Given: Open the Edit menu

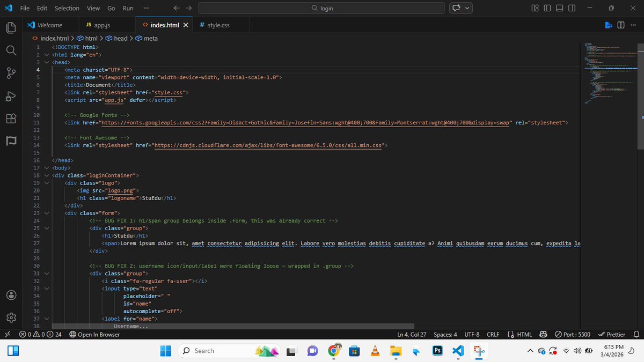Looking at the screenshot, I should click(x=42, y=8).
